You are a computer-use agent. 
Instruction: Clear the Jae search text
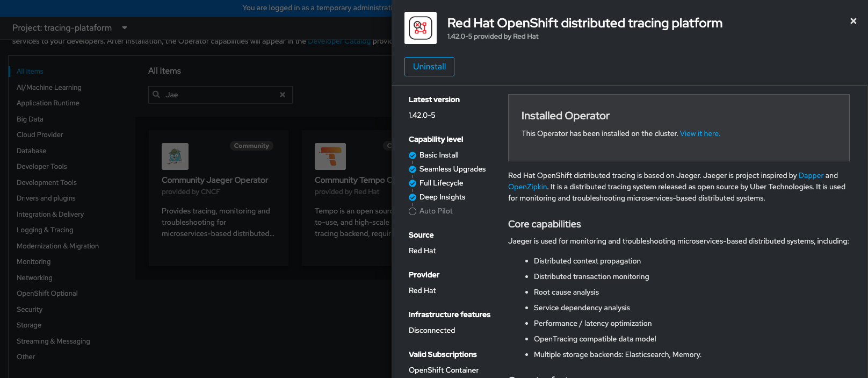(x=283, y=95)
